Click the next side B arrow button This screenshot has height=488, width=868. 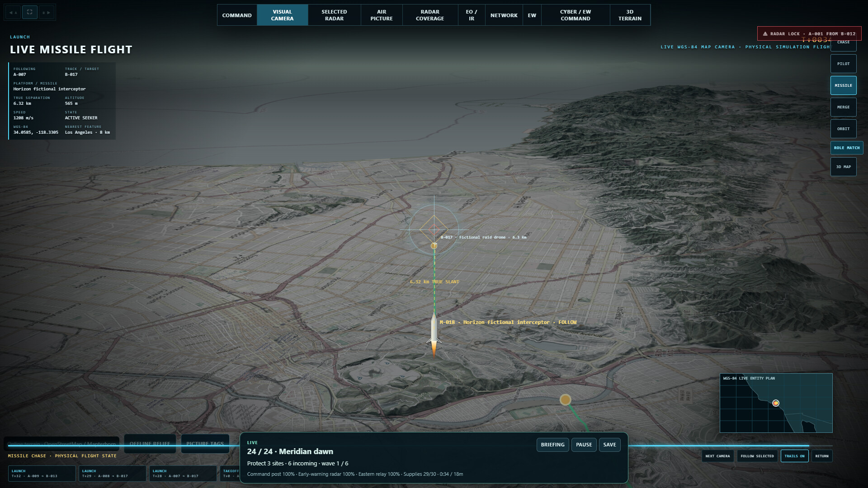[x=46, y=12]
